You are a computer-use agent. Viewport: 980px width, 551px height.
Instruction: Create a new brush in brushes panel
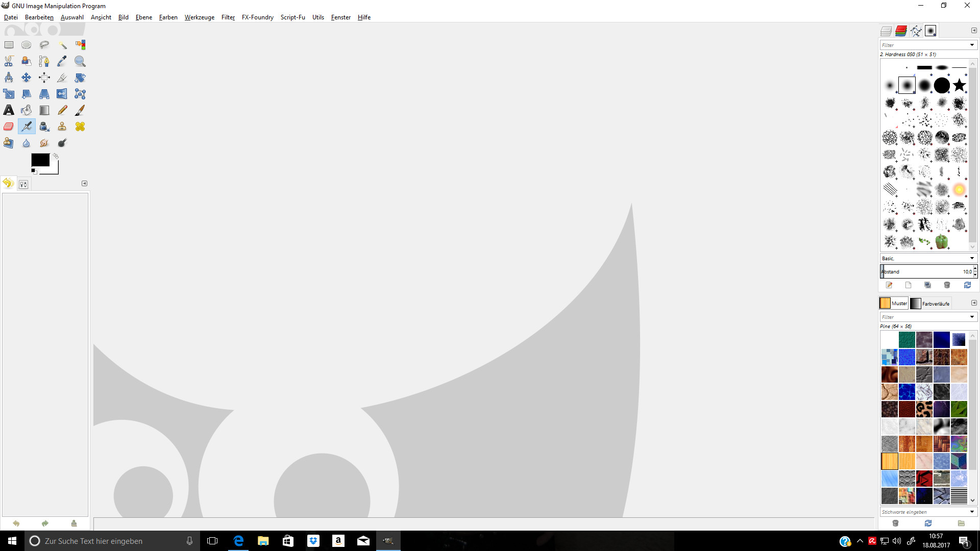[908, 285]
